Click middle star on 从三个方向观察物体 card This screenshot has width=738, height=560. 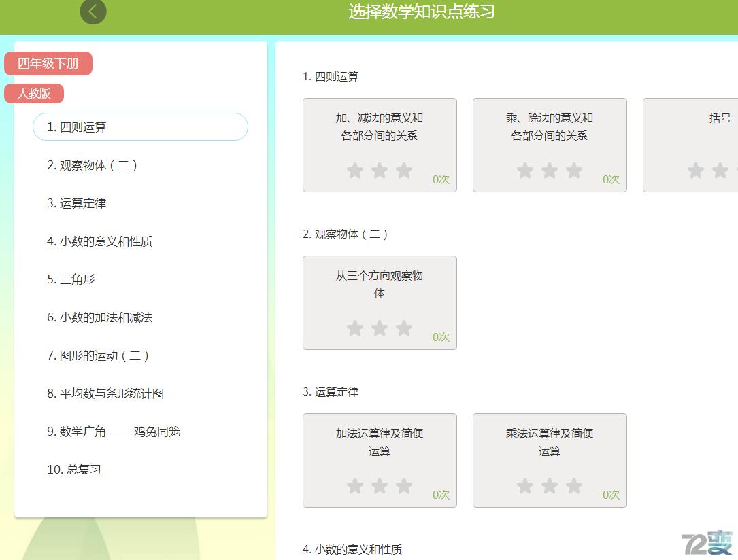click(380, 328)
